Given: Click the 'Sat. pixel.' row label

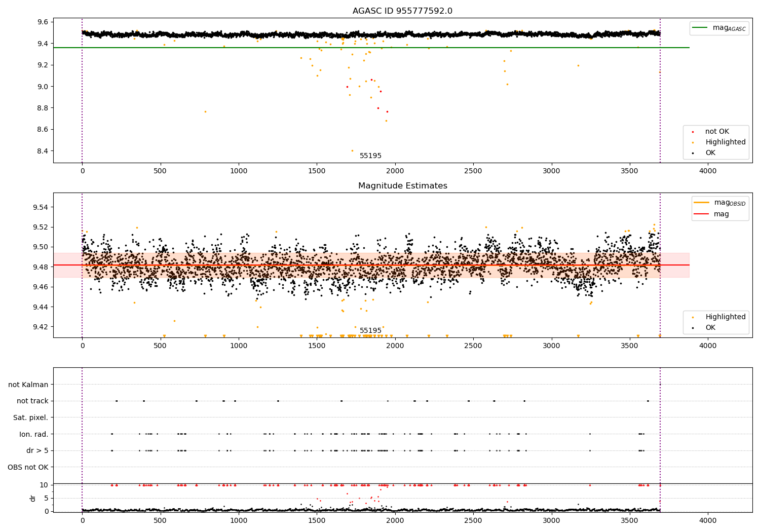Looking at the screenshot, I should [x=31, y=418].
